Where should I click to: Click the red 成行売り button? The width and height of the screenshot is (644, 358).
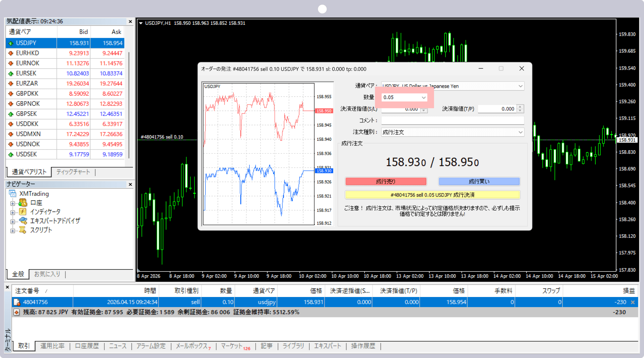[x=386, y=181]
